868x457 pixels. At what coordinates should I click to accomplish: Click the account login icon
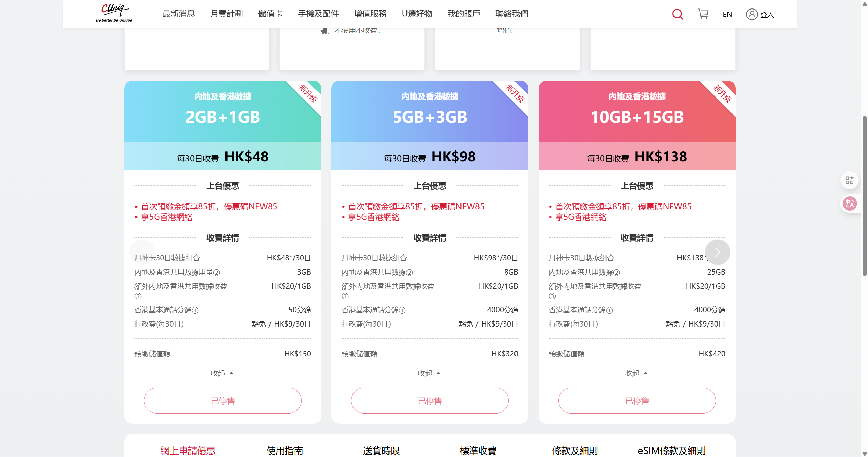click(752, 14)
